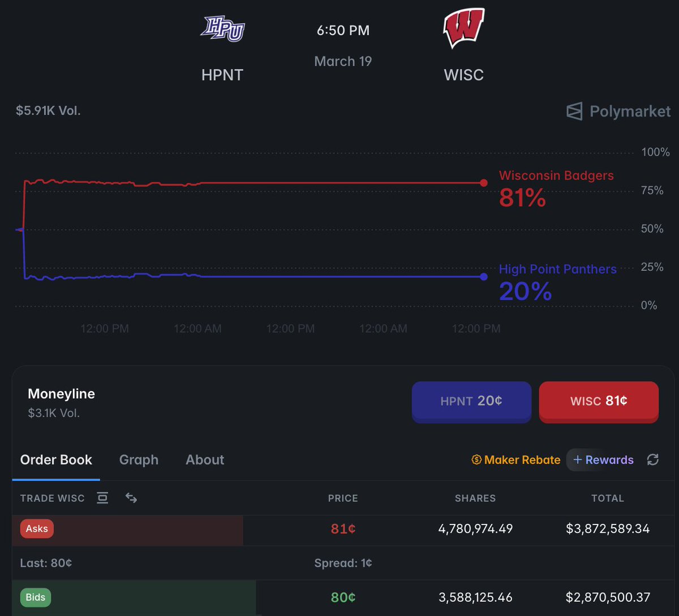Click the $5.91K Vol. label

tap(48, 111)
